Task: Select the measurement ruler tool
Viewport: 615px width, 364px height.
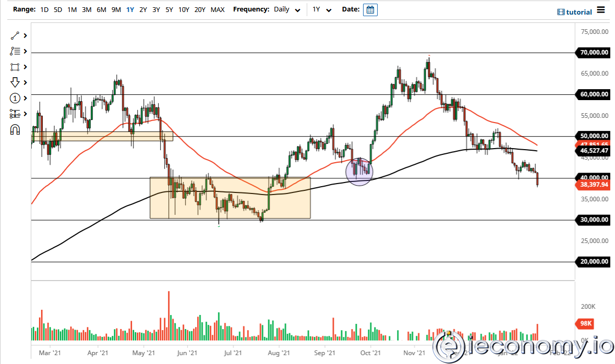Action: point(14,114)
